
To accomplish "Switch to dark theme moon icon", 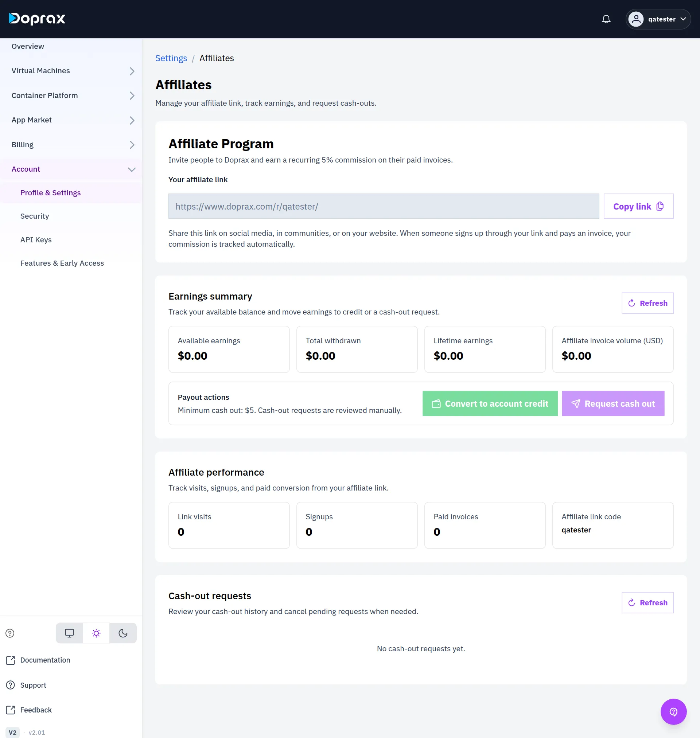I will (x=123, y=633).
